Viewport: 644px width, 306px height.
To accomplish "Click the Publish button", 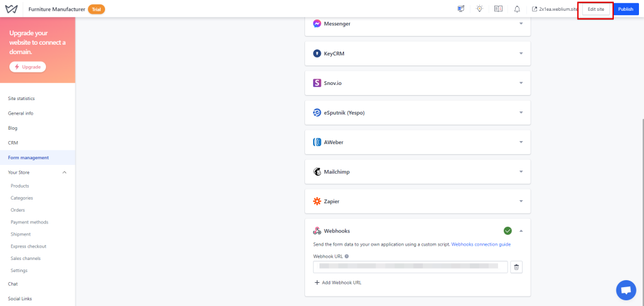I will point(625,9).
